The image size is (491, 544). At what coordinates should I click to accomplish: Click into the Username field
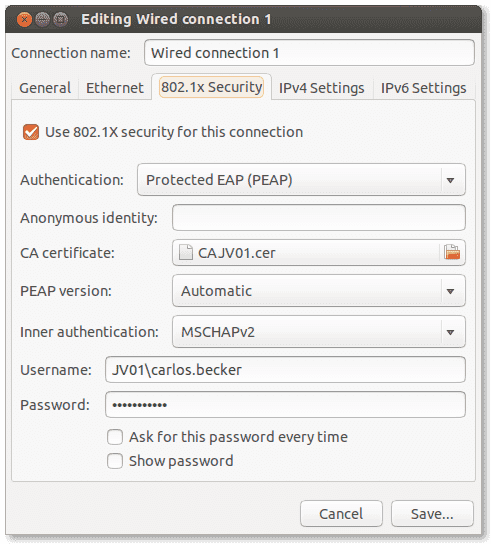[x=285, y=369]
